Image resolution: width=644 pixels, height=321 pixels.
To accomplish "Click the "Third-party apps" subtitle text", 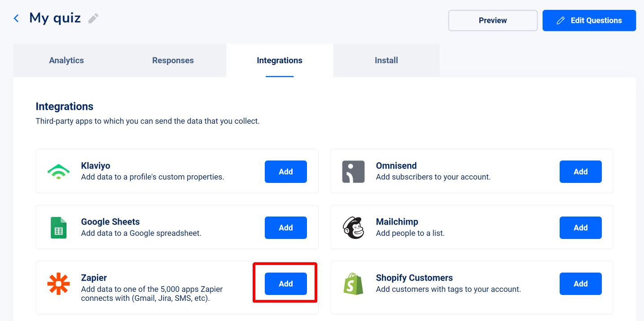I will point(148,121).
